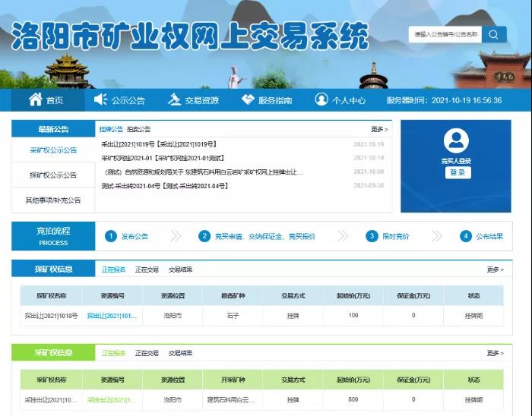
Task: Select 交易结果 tab under 采矿权信息
Action: [181, 353]
